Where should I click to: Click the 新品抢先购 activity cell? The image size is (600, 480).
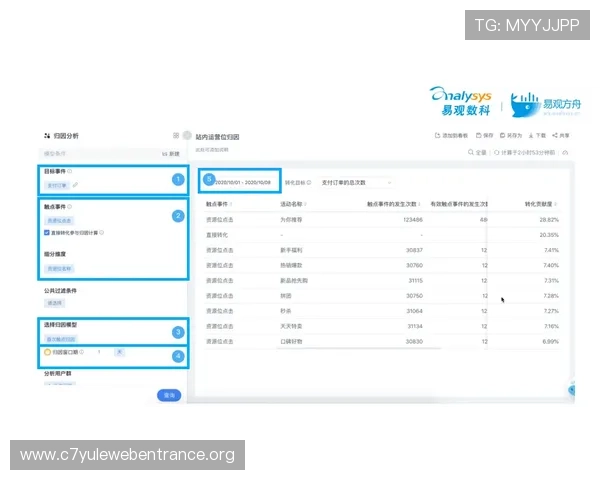pyautogui.click(x=294, y=281)
